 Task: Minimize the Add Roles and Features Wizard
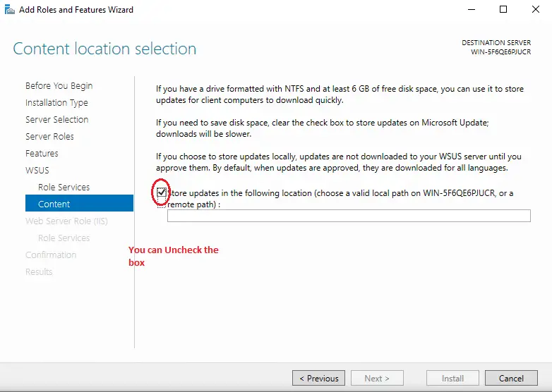point(472,9)
